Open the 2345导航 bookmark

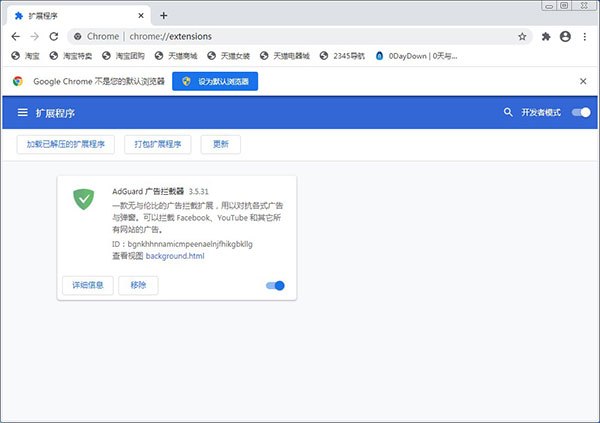tap(342, 56)
